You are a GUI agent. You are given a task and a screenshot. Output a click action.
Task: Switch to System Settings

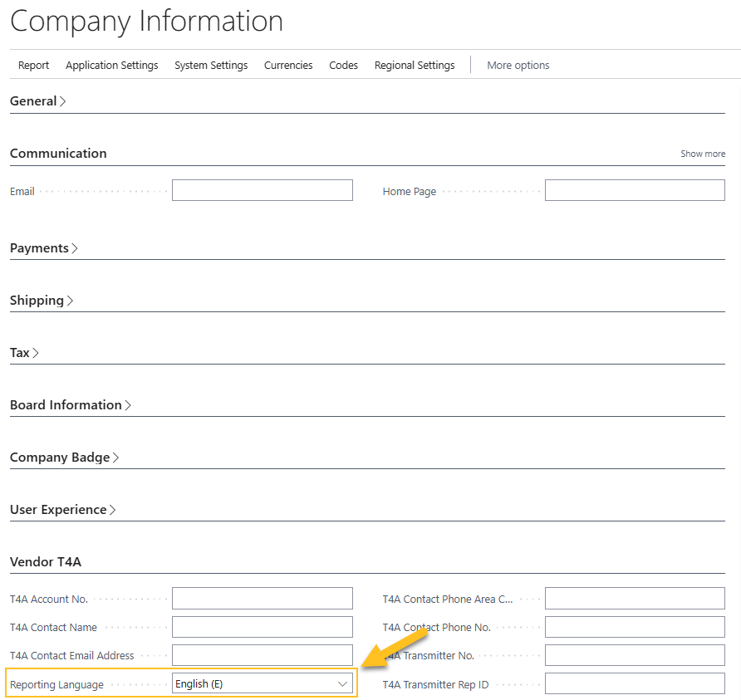(211, 65)
